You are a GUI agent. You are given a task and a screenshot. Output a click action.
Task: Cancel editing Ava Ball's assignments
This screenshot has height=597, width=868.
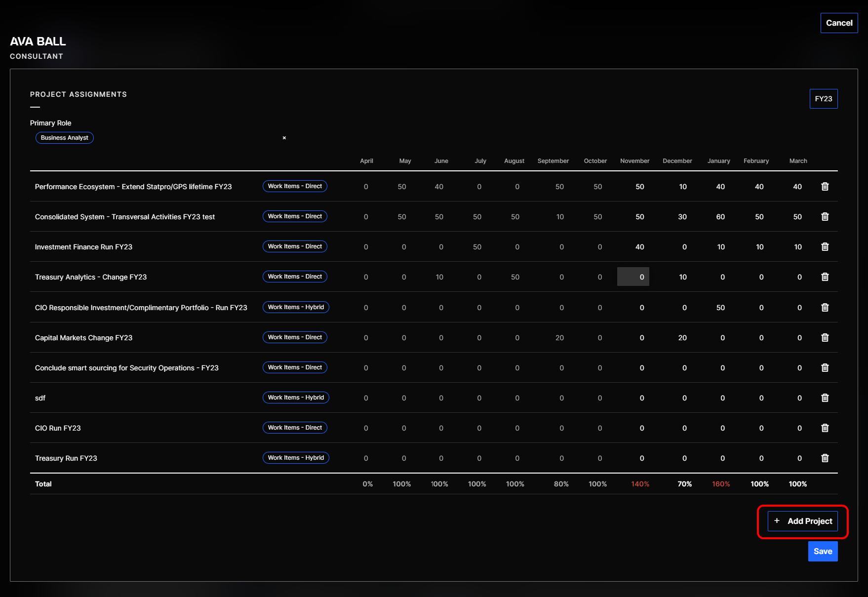coord(839,23)
